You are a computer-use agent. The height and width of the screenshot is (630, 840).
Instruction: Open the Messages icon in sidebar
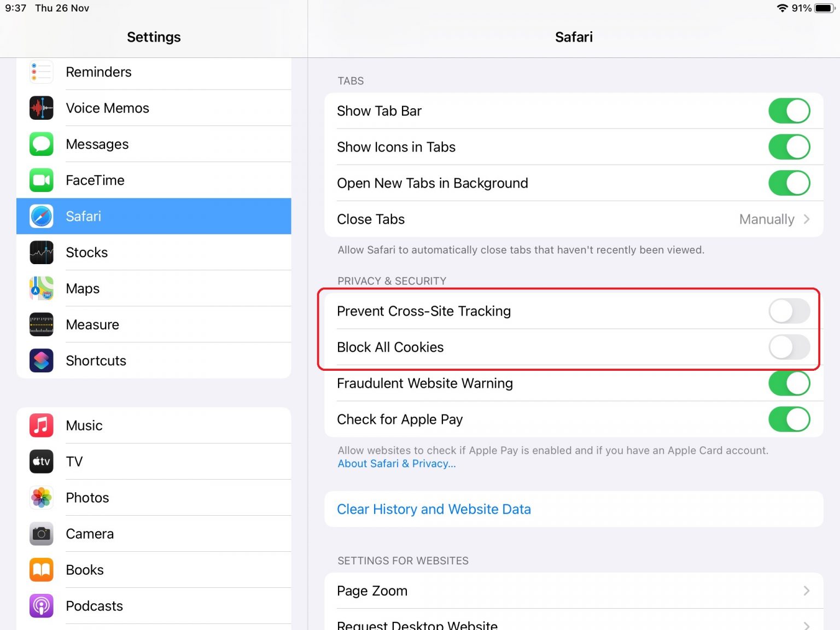[x=42, y=144]
